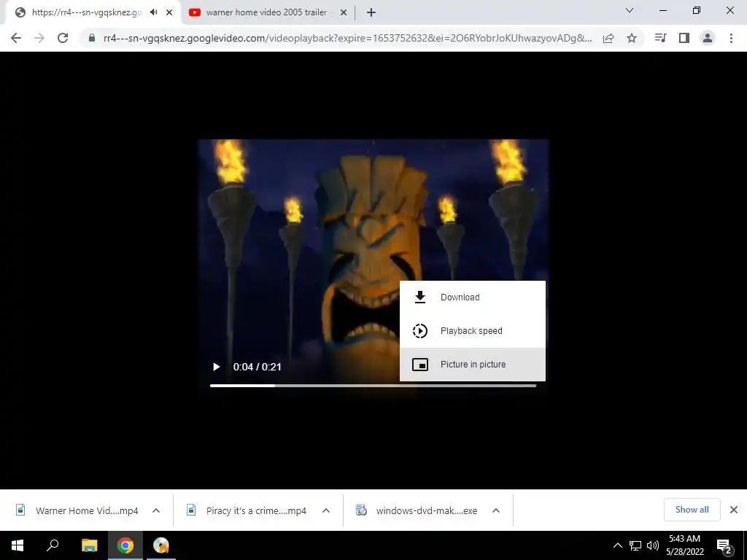The image size is (747, 560).
Task: Close the googlevideo tab
Action: (x=169, y=12)
